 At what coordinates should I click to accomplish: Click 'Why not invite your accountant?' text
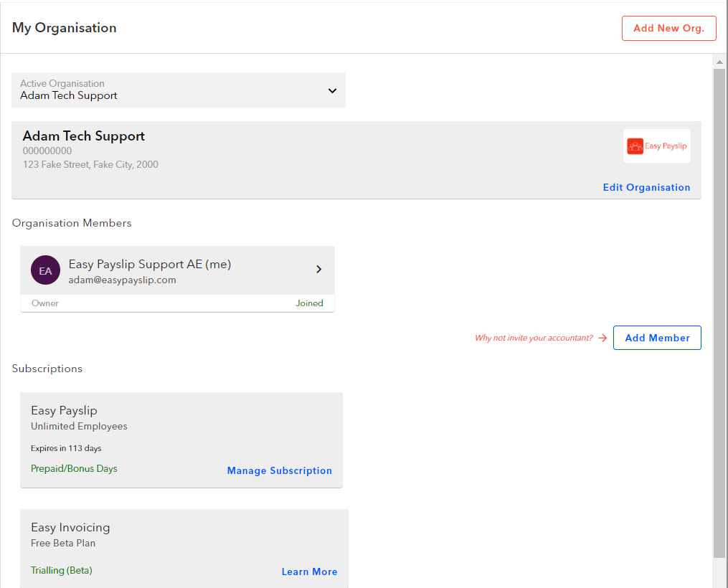tap(534, 338)
